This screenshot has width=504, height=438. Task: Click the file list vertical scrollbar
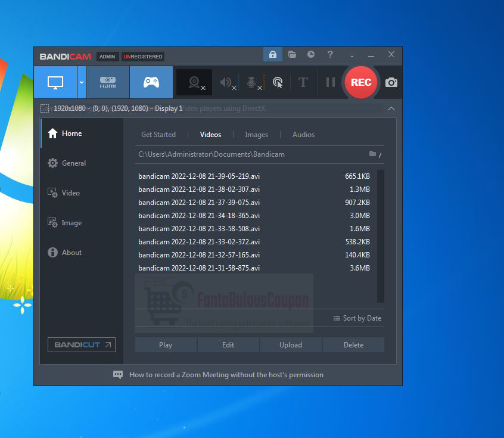[381, 237]
